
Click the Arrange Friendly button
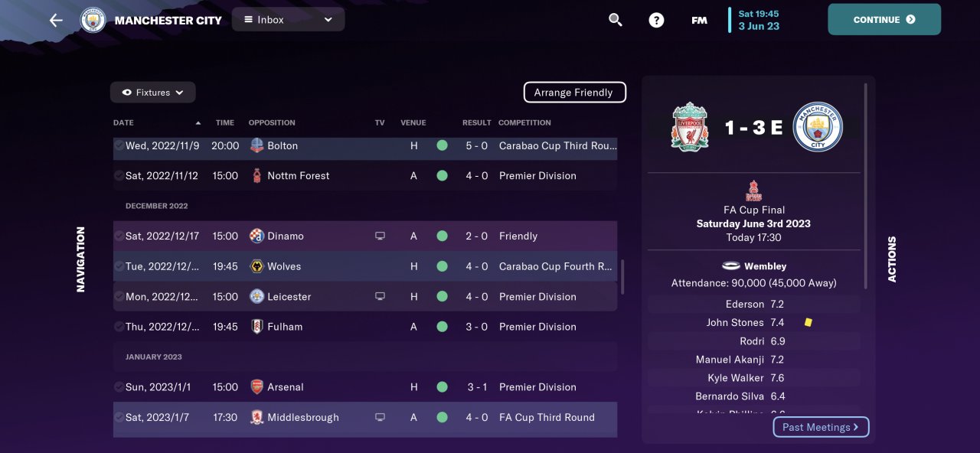[575, 93]
